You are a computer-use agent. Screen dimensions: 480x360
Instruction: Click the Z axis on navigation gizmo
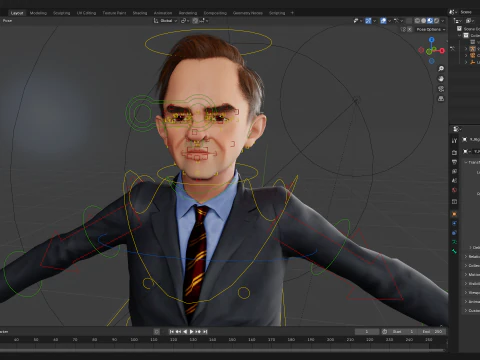pos(432,40)
